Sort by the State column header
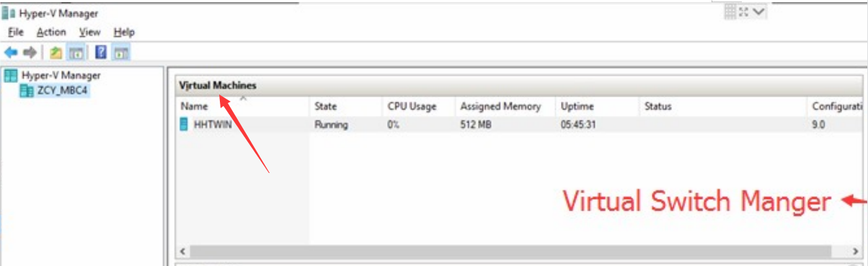Image resolution: width=868 pixels, height=266 pixels. pyautogui.click(x=345, y=106)
